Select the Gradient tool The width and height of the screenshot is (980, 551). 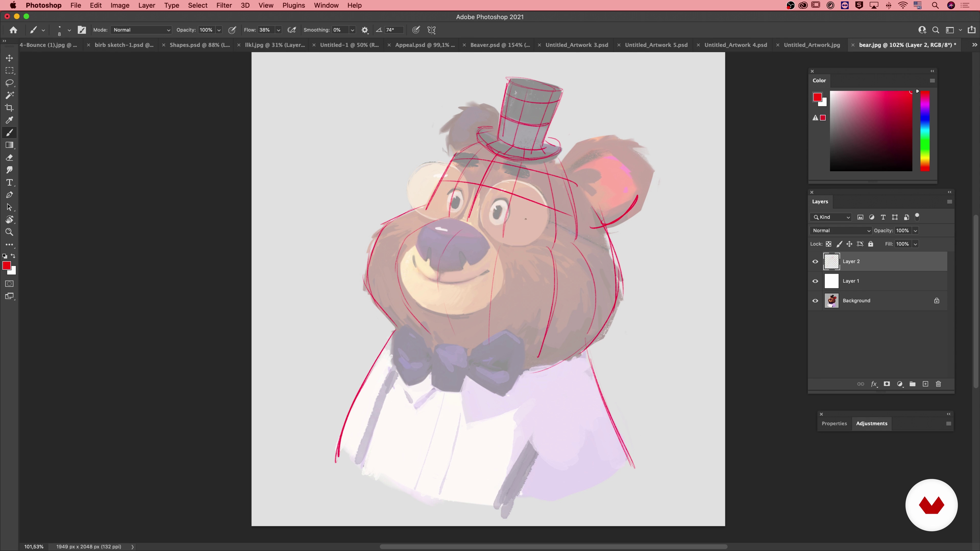9,145
